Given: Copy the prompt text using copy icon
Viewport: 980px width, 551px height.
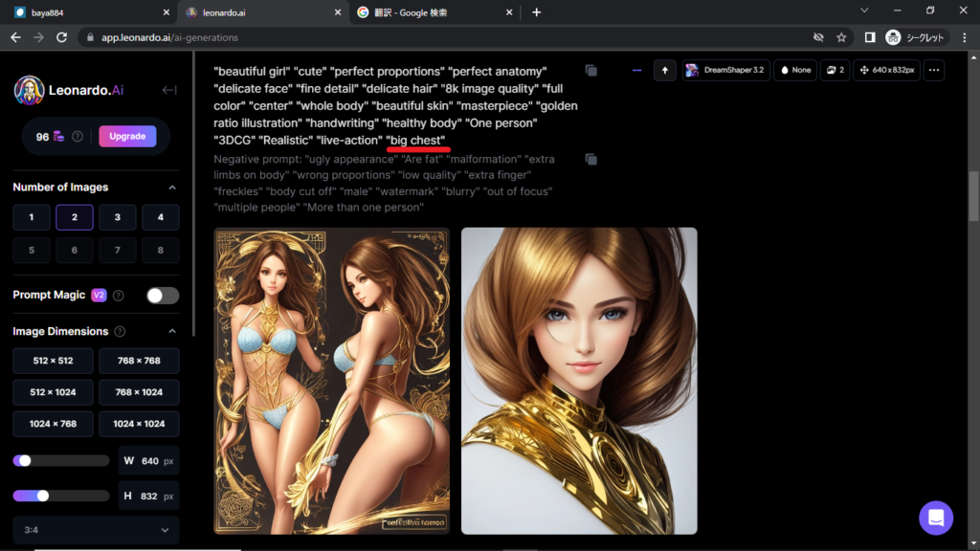Looking at the screenshot, I should [x=590, y=71].
